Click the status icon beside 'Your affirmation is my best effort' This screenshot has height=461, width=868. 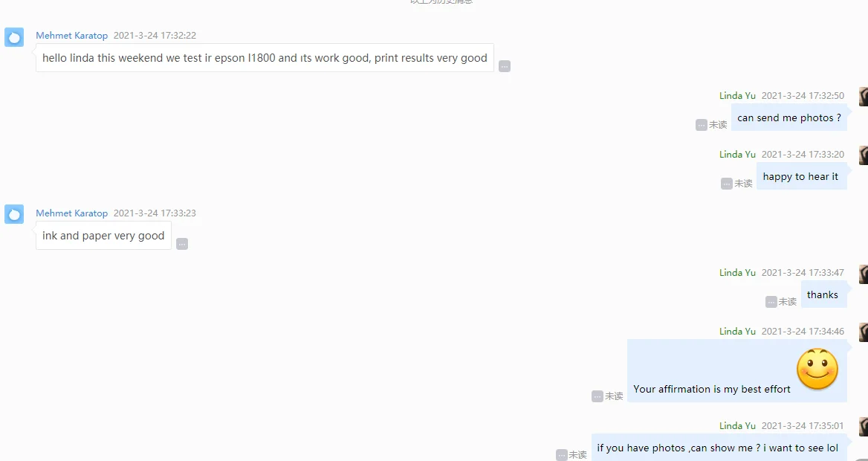pyautogui.click(x=597, y=396)
